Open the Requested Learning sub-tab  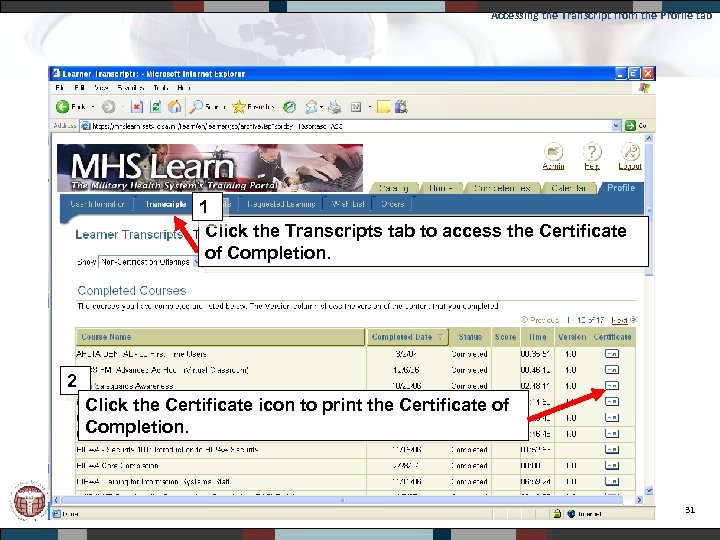[283, 204]
